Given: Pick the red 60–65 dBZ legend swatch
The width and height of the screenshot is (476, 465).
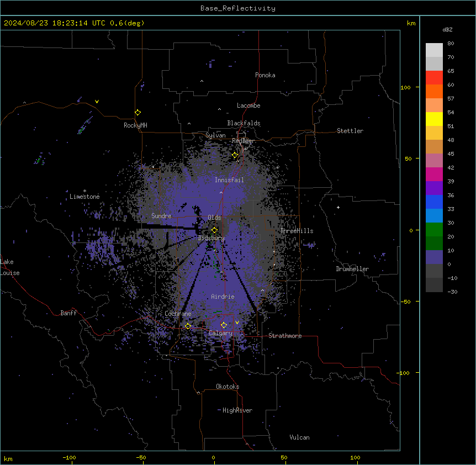Looking at the screenshot, I should [x=434, y=78].
